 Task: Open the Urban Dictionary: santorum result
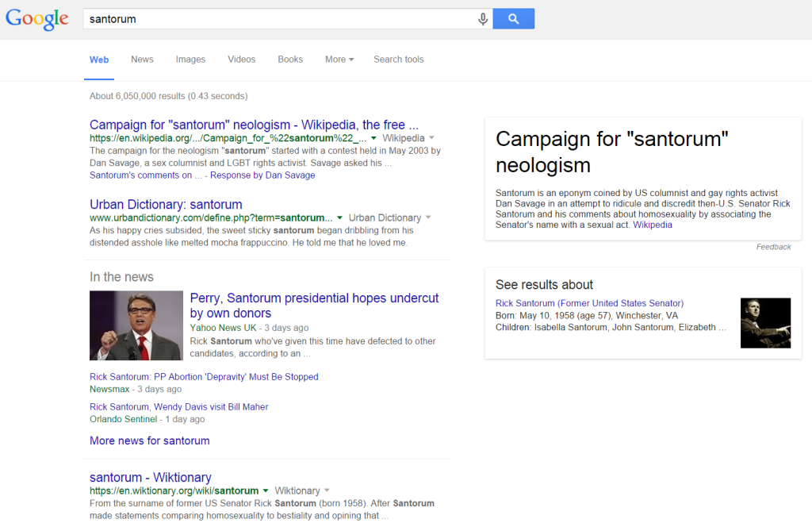[166, 204]
